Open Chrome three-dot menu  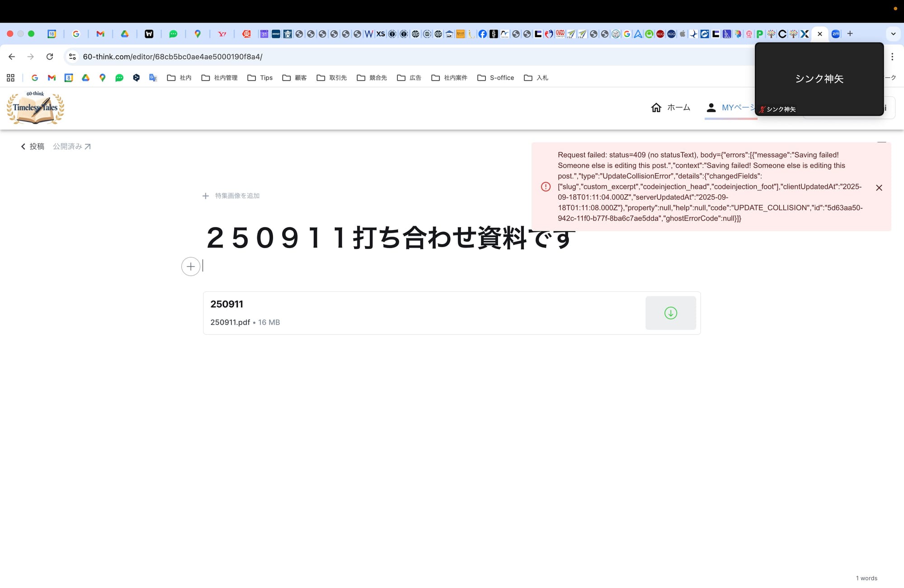tap(892, 56)
